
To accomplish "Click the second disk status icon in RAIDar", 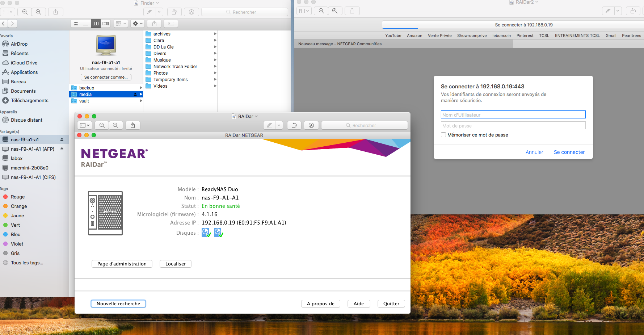I will coord(218,233).
